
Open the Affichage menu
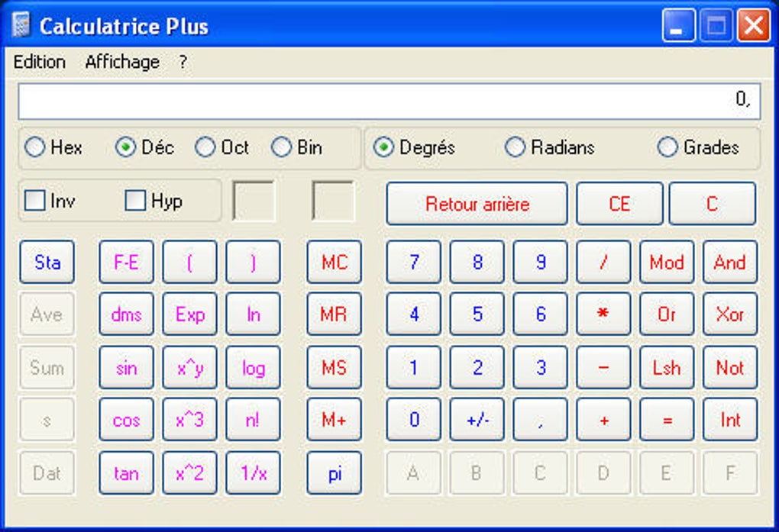pos(122,63)
